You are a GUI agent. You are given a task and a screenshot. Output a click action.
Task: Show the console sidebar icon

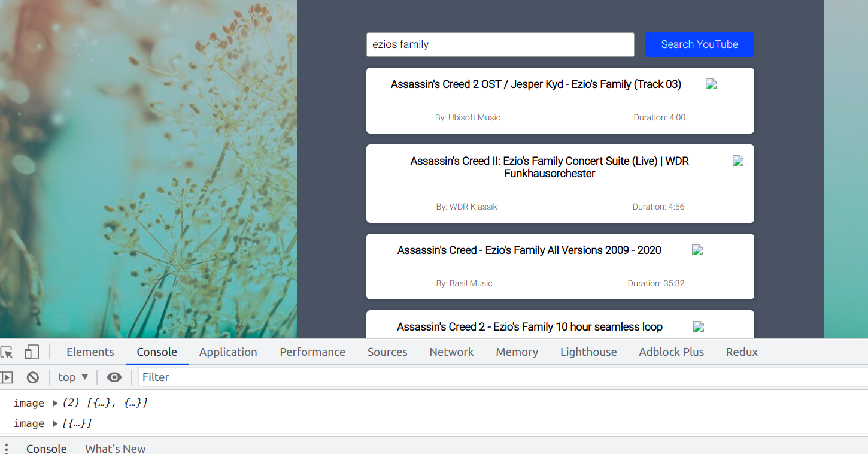click(x=7, y=377)
